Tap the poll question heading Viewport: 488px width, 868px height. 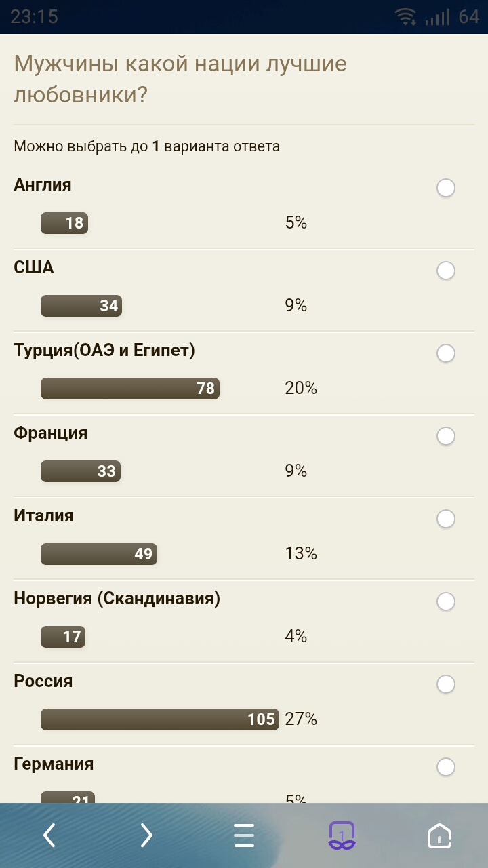tap(180, 79)
